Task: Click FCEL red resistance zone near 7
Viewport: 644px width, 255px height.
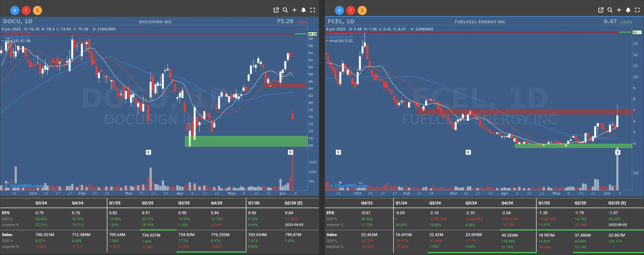Action: 524,112
